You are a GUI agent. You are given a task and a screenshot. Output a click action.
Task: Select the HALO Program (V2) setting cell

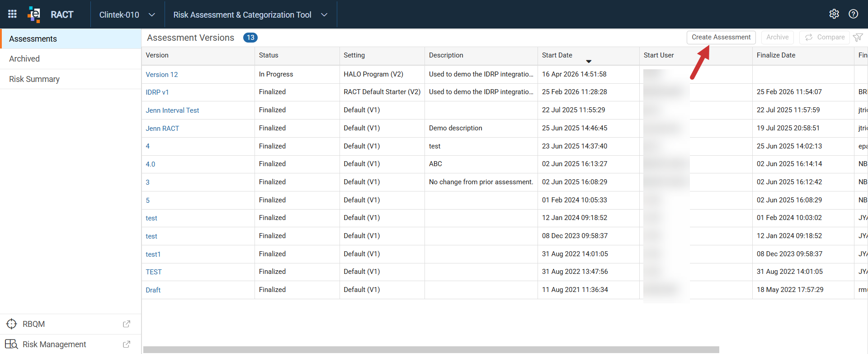(382, 74)
